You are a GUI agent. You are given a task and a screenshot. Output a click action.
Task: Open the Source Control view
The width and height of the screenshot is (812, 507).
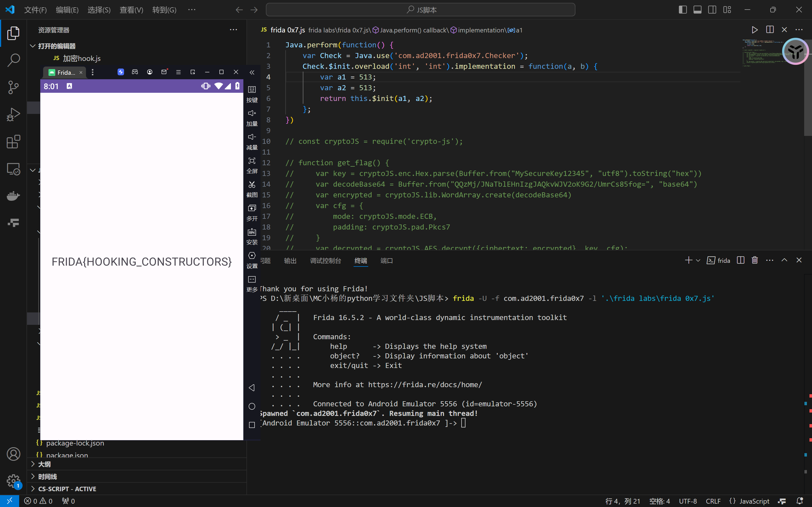pos(14,87)
